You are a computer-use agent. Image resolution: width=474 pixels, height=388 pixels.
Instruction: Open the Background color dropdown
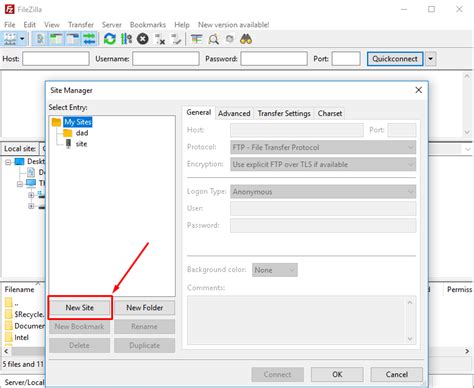coord(275,270)
